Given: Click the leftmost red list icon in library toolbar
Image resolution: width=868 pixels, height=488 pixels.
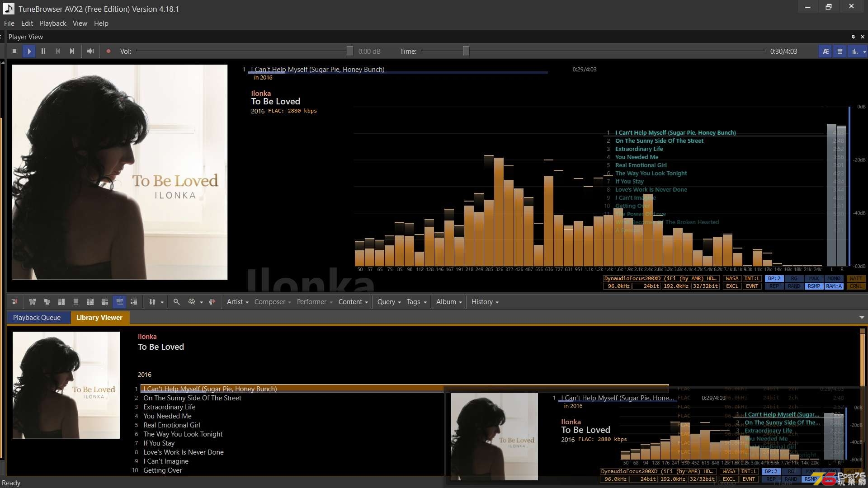Looking at the screenshot, I should 14,302.
